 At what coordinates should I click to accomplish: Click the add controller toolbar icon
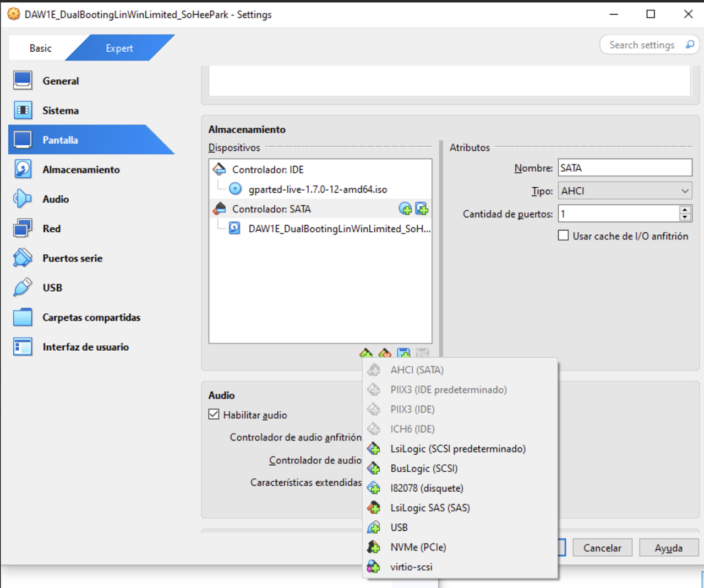tap(366, 353)
